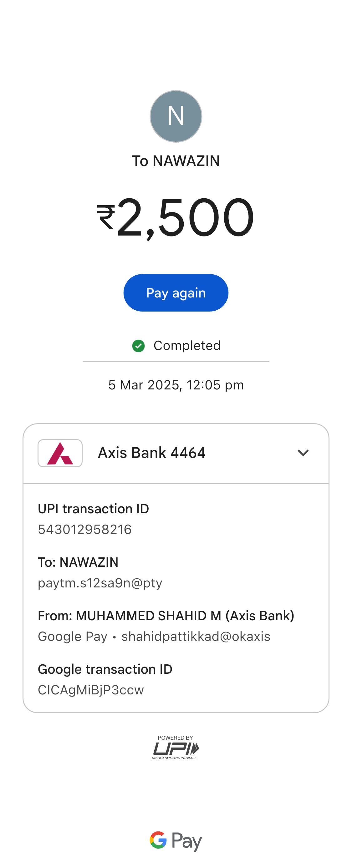Image resolution: width=352 pixels, height=868 pixels.
Task: Tap the NAWAZIN avatar with letter N
Action: (x=176, y=116)
